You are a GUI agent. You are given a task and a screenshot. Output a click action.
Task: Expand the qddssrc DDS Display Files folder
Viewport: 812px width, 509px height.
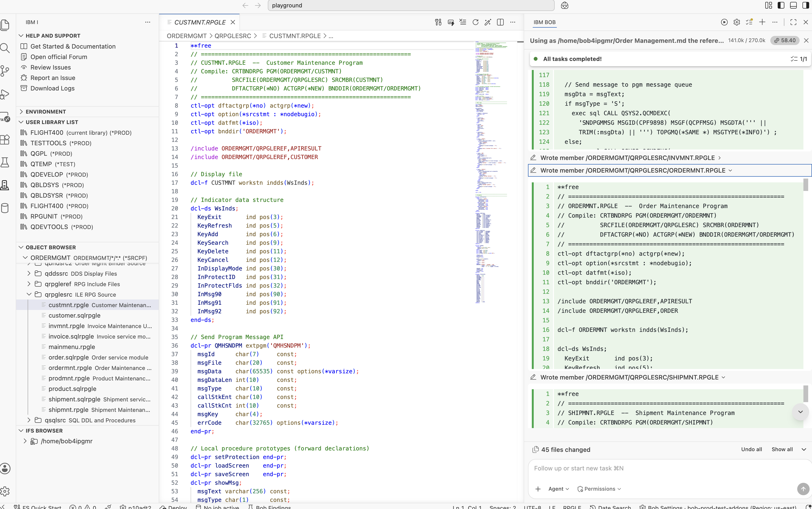click(29, 274)
